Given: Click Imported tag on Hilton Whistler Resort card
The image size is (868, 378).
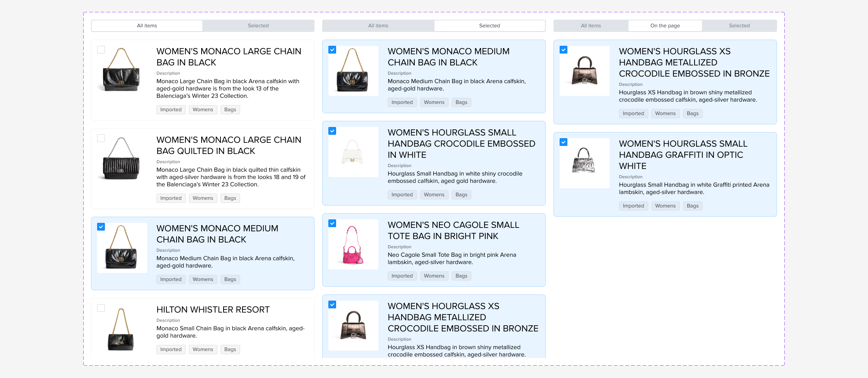Looking at the screenshot, I should pyautogui.click(x=171, y=350).
